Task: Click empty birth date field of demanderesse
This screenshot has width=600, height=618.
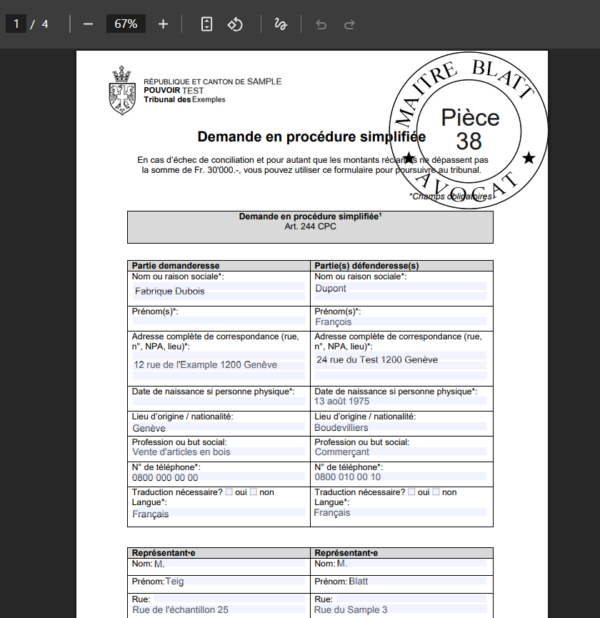Action: pyautogui.click(x=218, y=401)
